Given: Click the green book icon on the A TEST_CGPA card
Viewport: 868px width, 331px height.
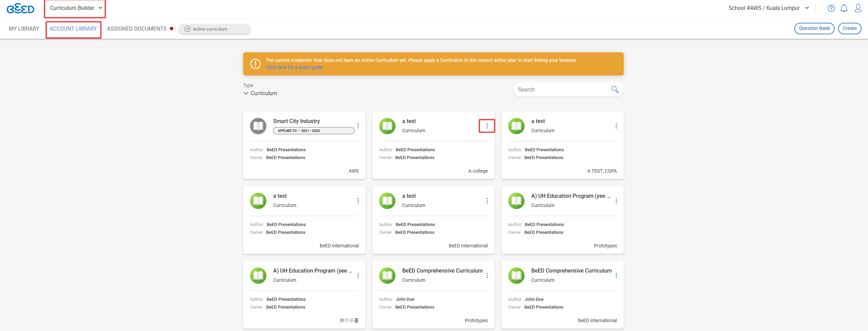Looking at the screenshot, I should (x=516, y=126).
